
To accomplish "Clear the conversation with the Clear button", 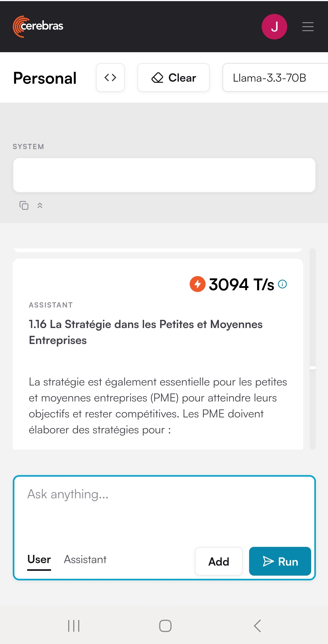I will [173, 78].
